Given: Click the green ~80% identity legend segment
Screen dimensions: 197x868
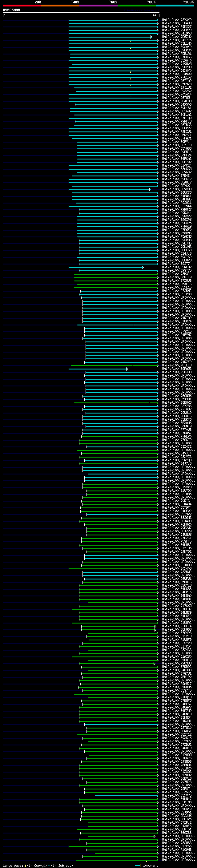Looking at the screenshot, I should point(137,6).
